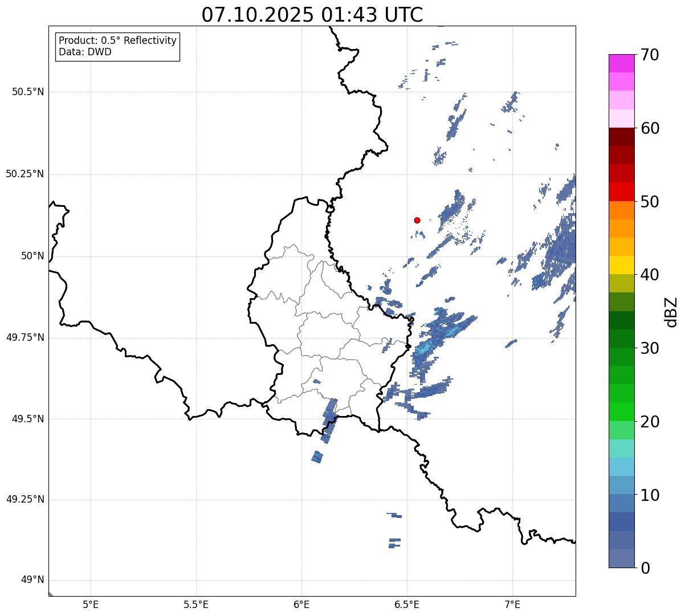Viewport: 685px width, 616px height.
Task: Click the orange colorbar segment below 50
Action: (x=622, y=210)
